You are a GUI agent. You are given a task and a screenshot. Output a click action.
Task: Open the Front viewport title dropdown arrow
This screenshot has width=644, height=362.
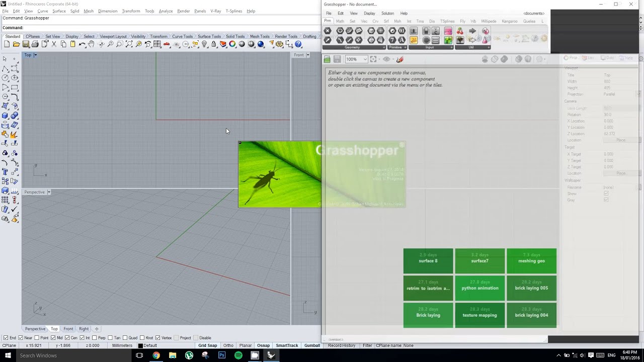pyautogui.click(x=307, y=55)
